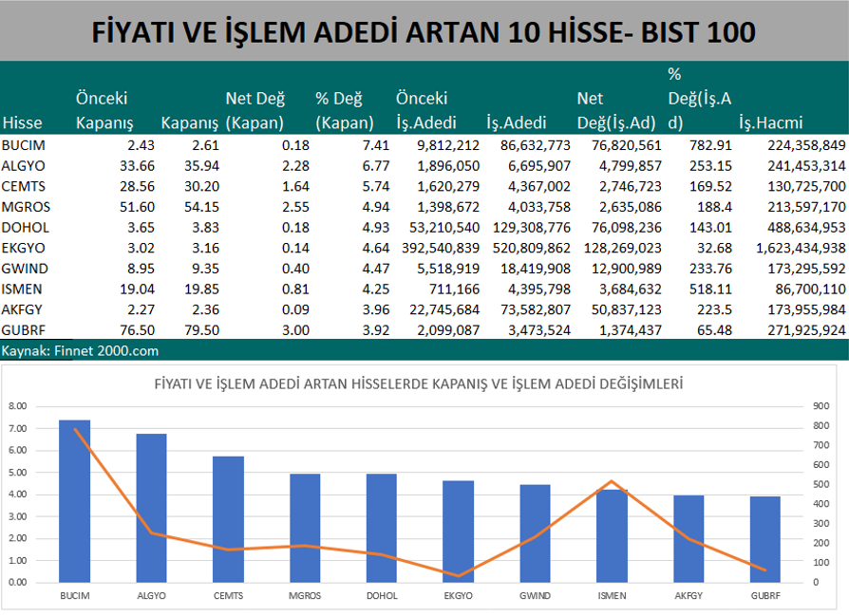Click BUCIM's 782.91 percent volume change
The height and width of the screenshot is (616, 849).
[x=710, y=145]
